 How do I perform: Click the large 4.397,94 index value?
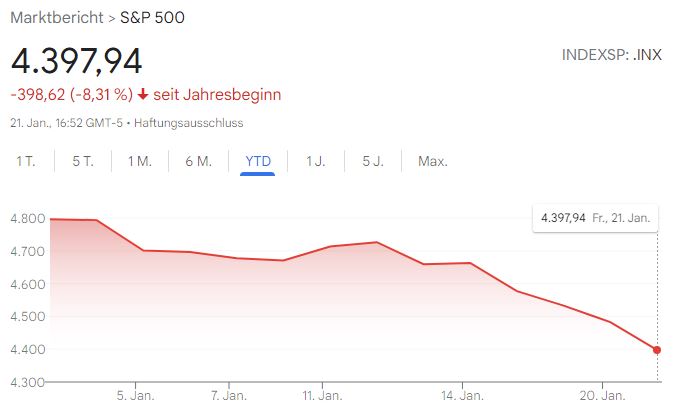point(76,59)
